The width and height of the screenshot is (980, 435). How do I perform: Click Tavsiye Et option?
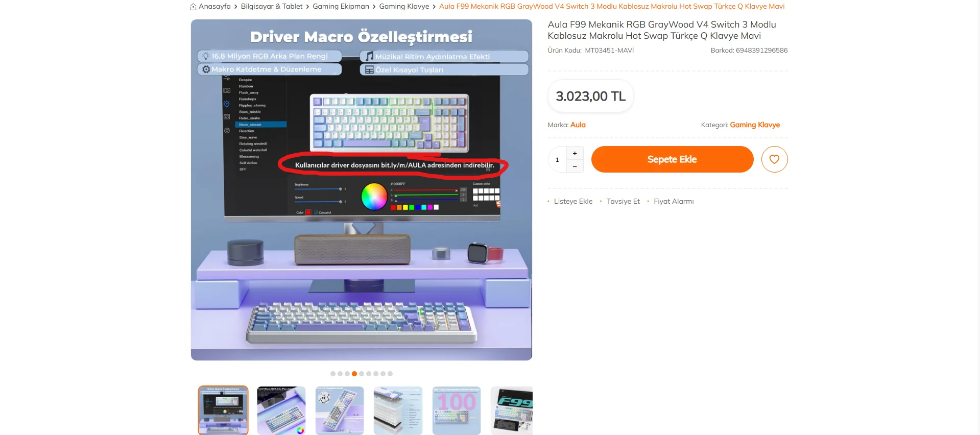[623, 202]
